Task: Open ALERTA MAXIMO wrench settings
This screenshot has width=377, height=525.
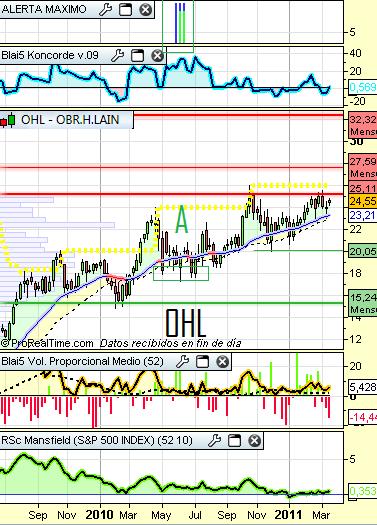Action: tap(105, 9)
